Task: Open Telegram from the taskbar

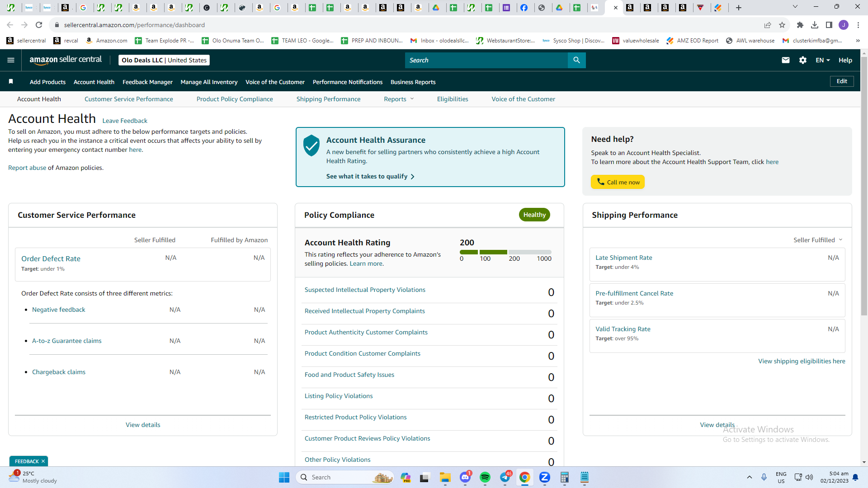Action: point(505,477)
